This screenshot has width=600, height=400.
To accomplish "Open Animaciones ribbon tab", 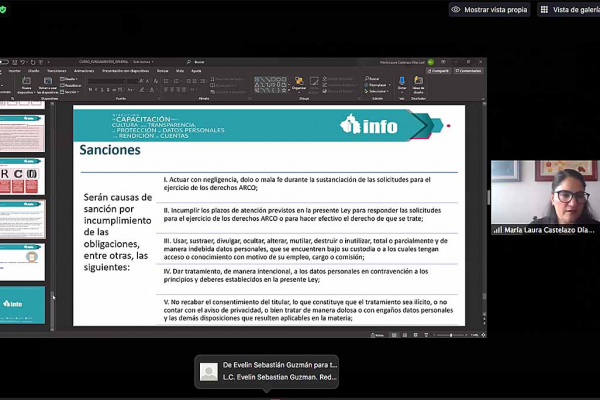I will click(x=84, y=71).
